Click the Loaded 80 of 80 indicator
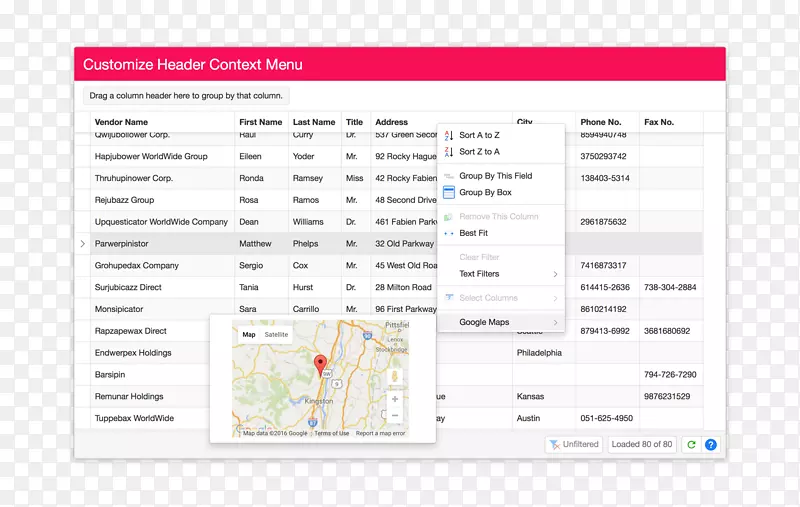Screen dimensions: 800x507 642,445
